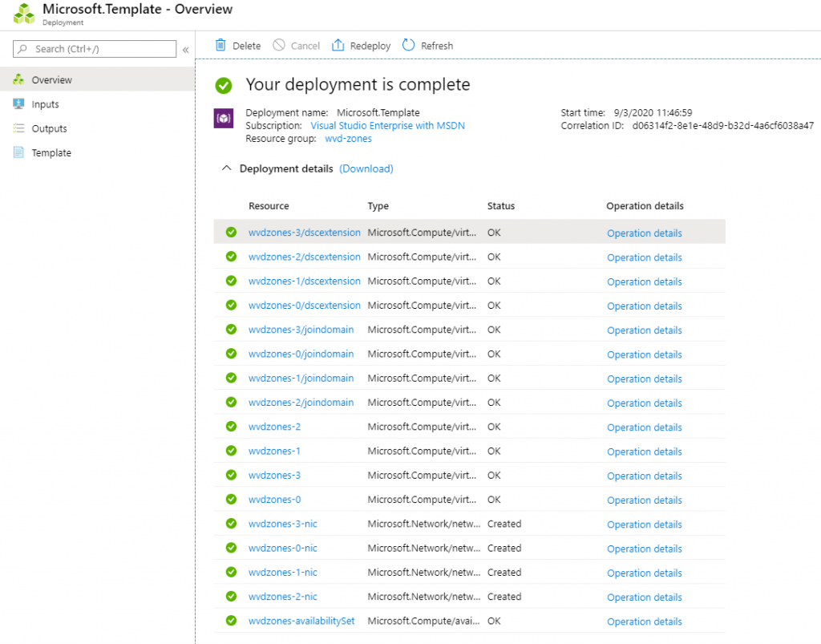Open the wvdzones-0-nic resource
821x644 pixels.
click(283, 549)
